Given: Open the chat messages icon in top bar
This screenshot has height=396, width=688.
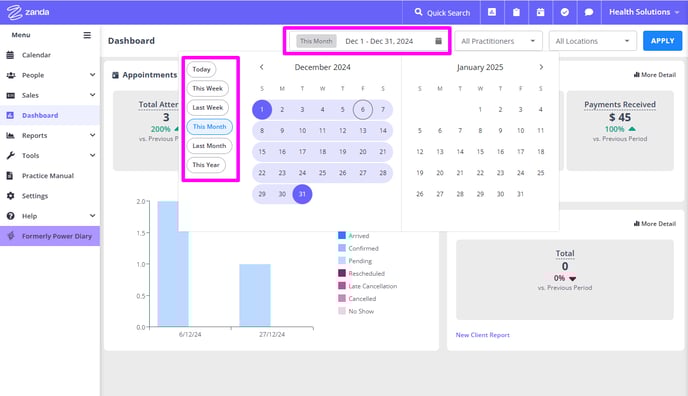Looking at the screenshot, I should click(589, 12).
